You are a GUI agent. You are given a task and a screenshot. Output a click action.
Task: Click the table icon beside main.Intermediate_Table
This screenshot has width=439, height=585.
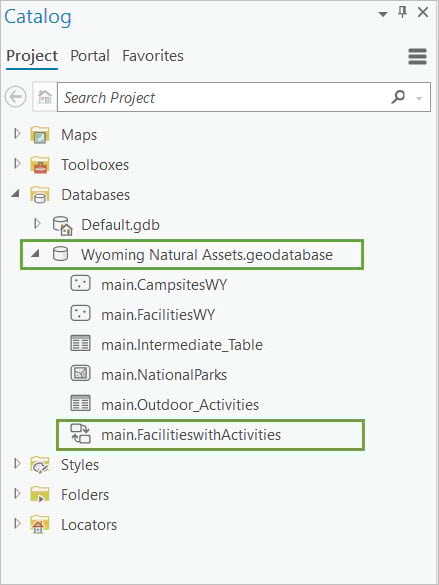[80, 343]
